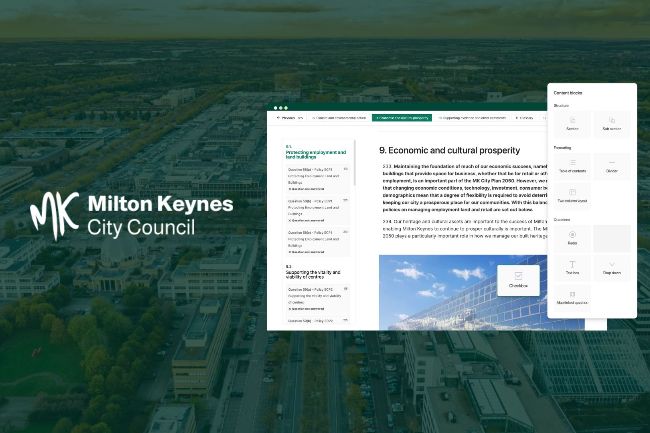
Task: Insert the Divider block
Action: [x=611, y=166]
